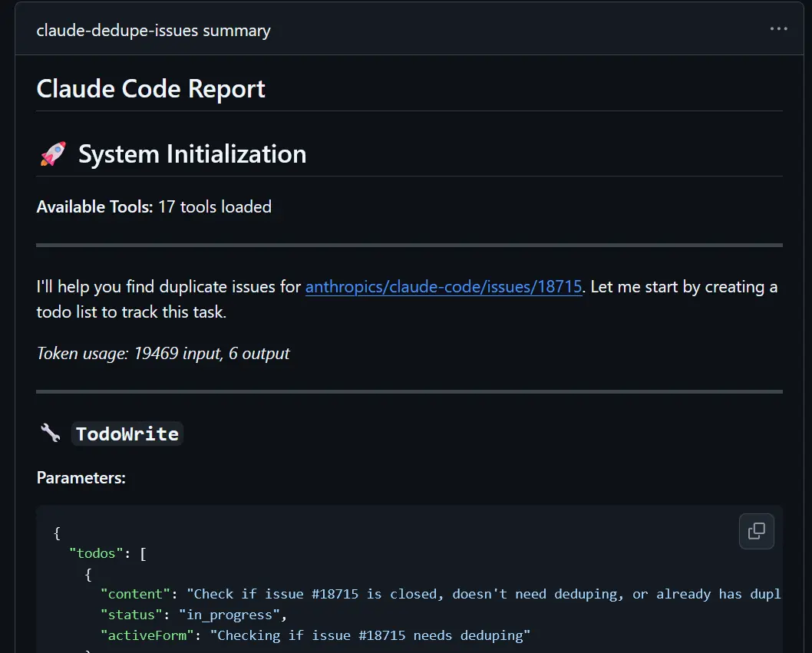Click the Parameters: label
Image resolution: width=812 pixels, height=653 pixels.
tap(81, 477)
